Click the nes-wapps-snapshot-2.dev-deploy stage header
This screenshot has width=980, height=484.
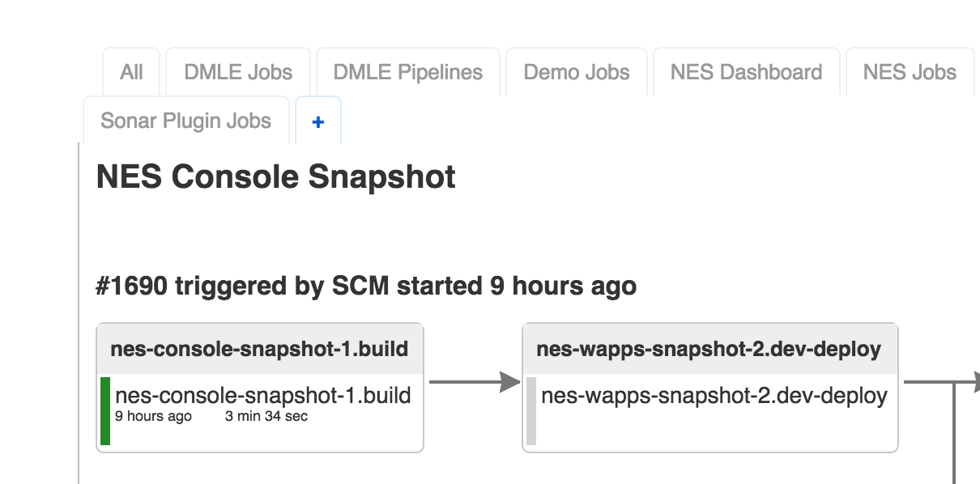[x=709, y=350]
